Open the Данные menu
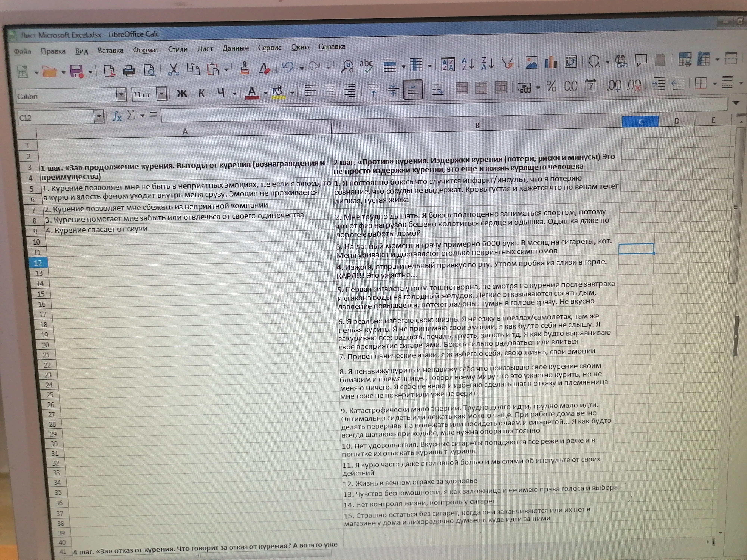 click(235, 48)
